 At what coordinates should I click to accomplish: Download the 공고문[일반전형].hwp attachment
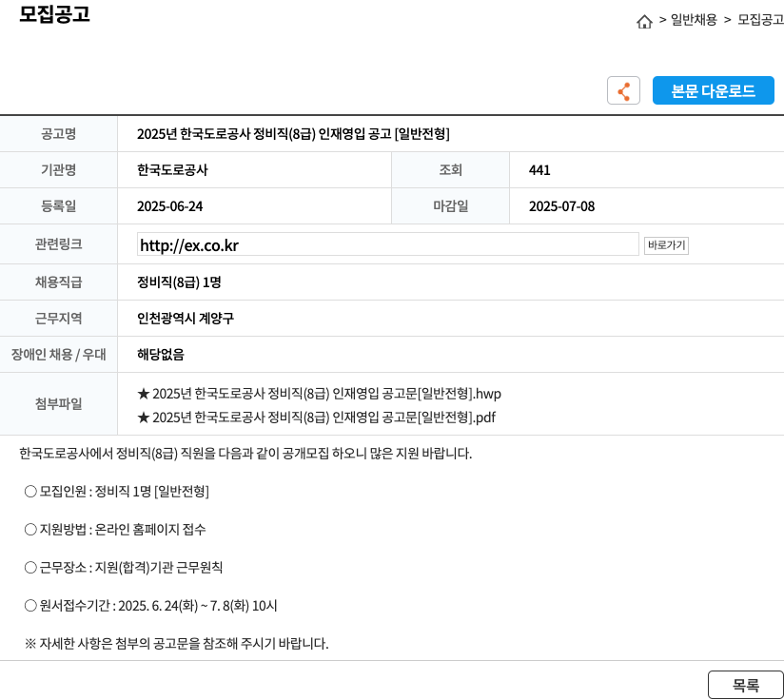click(x=326, y=394)
